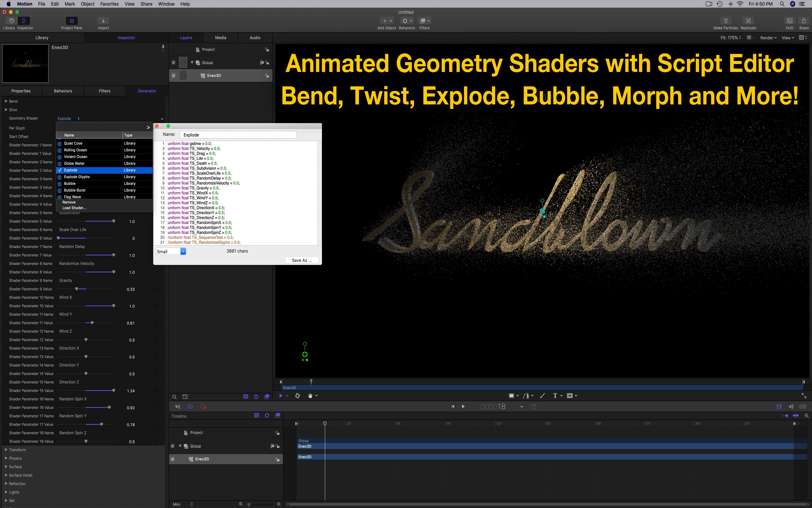
Task: Pin the Inspector with the pin icon
Action: coord(163,48)
